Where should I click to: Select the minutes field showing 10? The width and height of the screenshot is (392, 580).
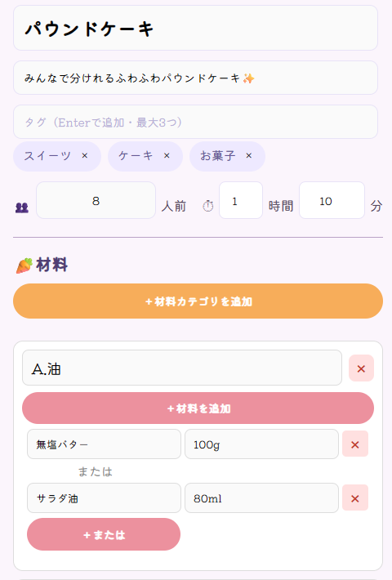click(332, 200)
